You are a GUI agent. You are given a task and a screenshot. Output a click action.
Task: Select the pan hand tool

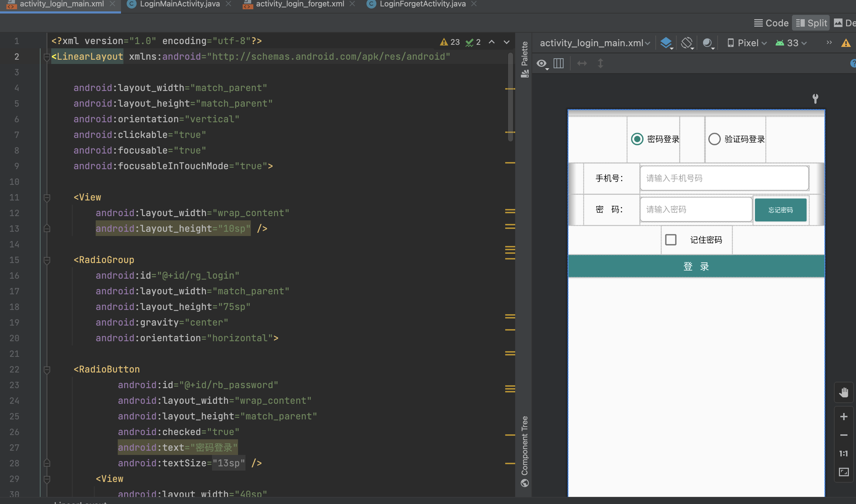tap(844, 392)
